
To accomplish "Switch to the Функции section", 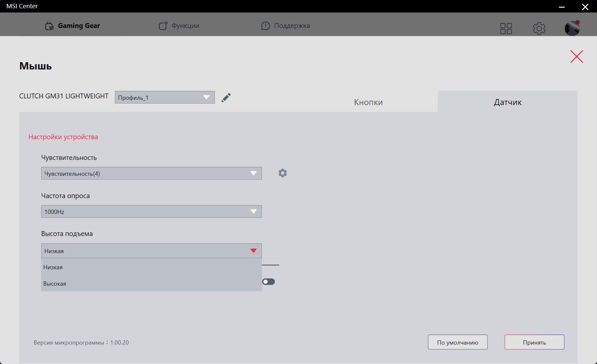I will click(x=179, y=26).
